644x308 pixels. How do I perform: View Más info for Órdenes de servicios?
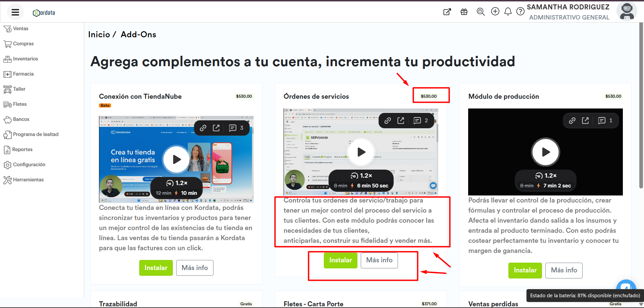point(379,260)
